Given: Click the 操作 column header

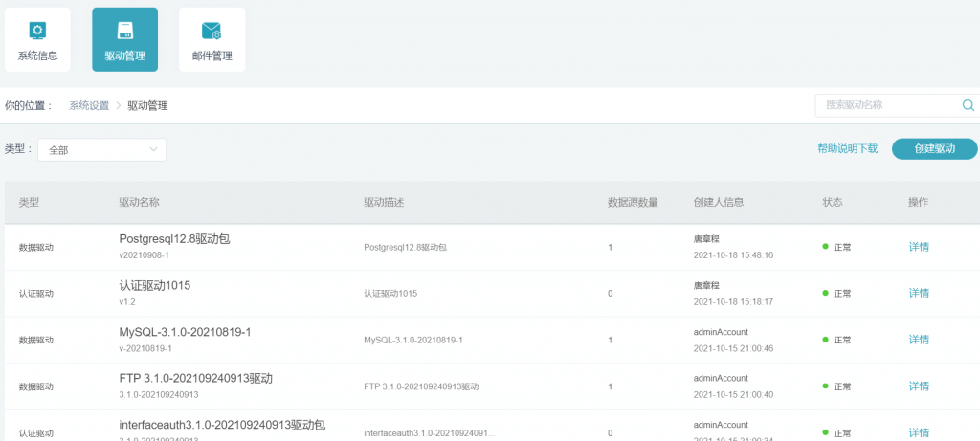Looking at the screenshot, I should 919,203.
